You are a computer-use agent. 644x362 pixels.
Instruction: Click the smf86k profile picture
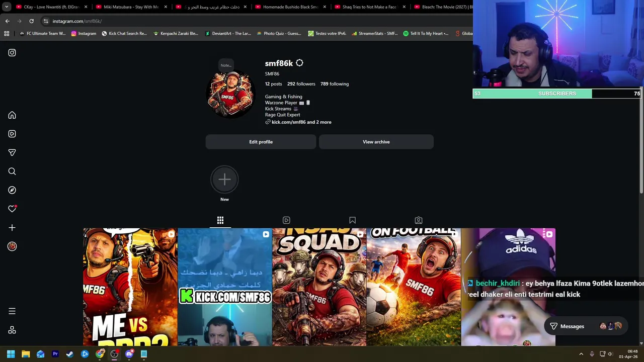coord(230,94)
